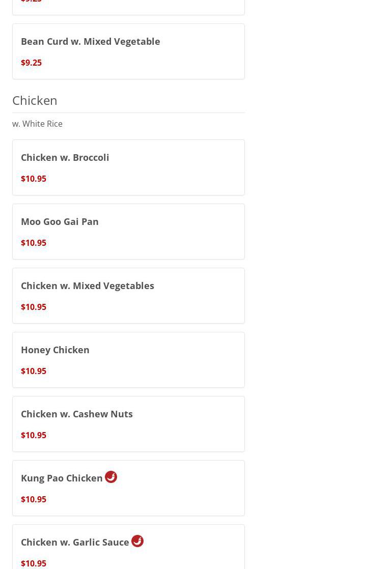Click the $9.25 price under Bean Curd
This screenshot has width=392, height=569.
pyautogui.click(x=31, y=63)
